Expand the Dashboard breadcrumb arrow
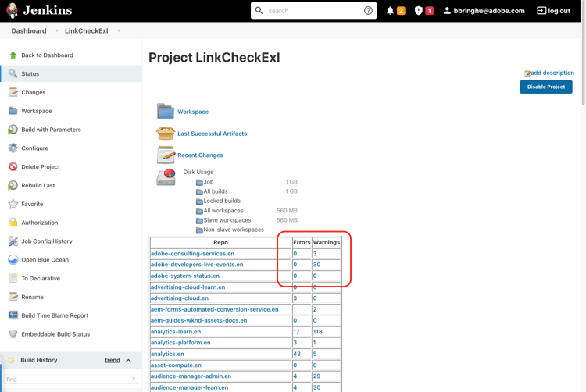Screen dimensions: 586x392 click(x=57, y=30)
